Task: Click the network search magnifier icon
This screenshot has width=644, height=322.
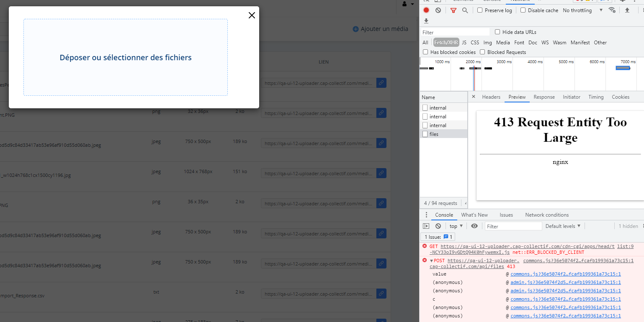Action: tap(464, 10)
